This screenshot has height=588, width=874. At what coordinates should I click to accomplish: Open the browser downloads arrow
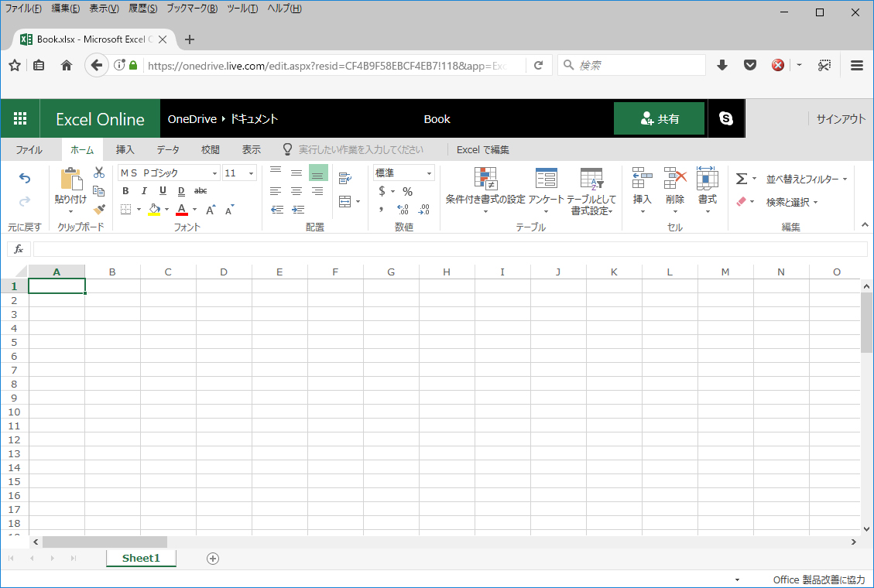722,66
